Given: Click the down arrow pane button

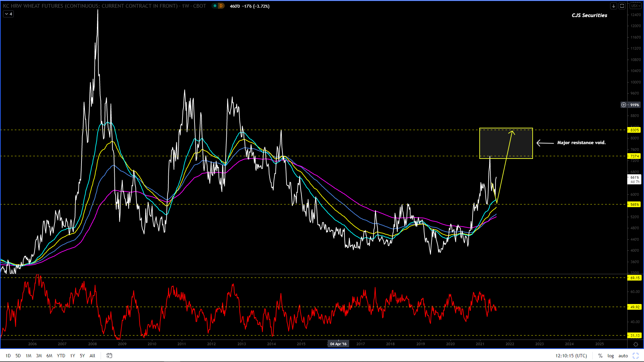Looking at the screenshot, I should (x=613, y=6).
